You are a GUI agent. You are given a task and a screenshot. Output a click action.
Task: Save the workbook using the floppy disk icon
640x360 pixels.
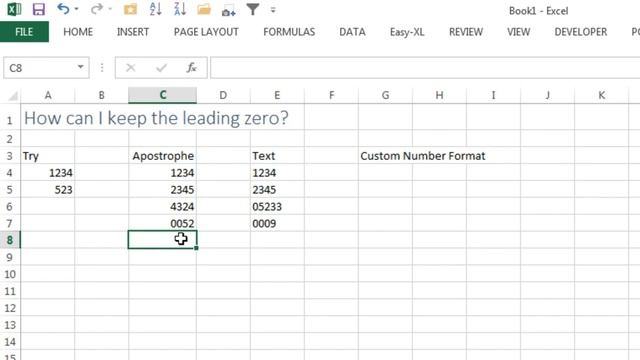pyautogui.click(x=38, y=9)
